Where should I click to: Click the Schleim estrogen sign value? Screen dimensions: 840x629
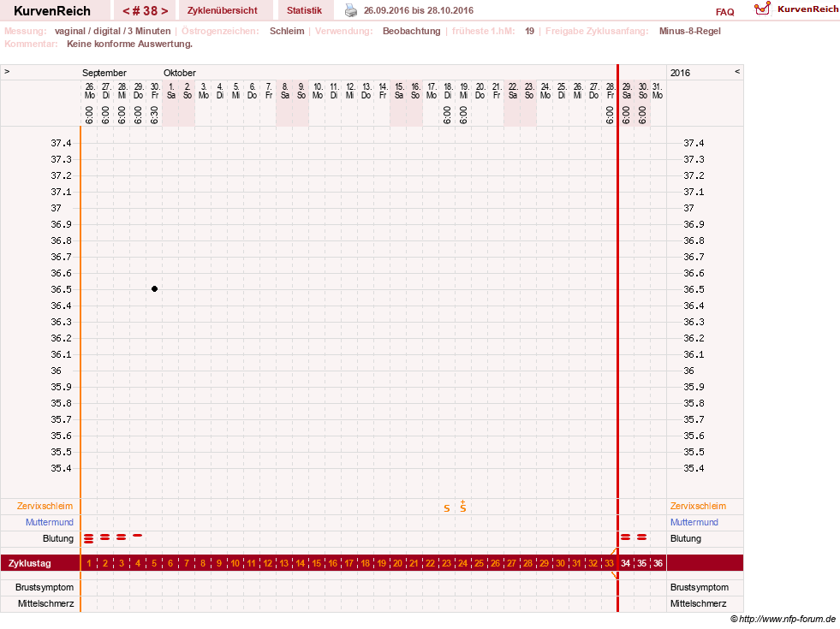[x=287, y=31]
